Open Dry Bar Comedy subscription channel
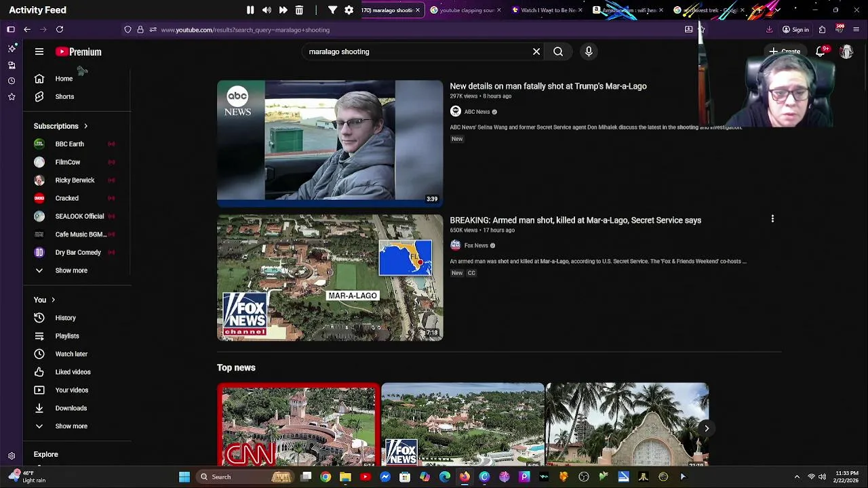 tap(77, 253)
